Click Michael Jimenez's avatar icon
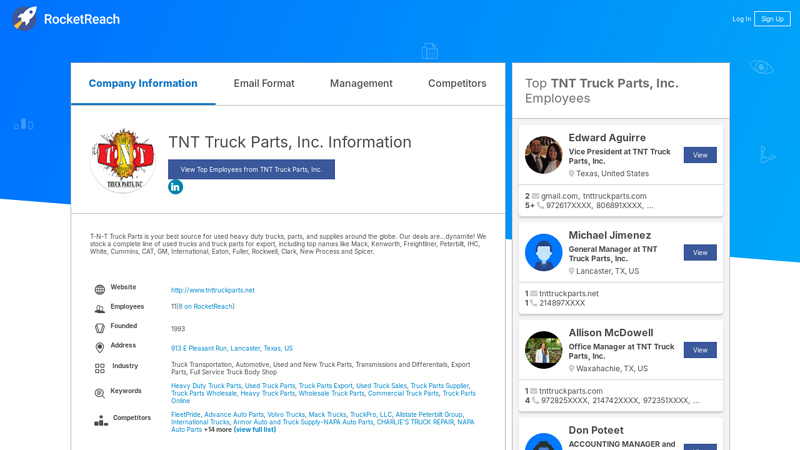This screenshot has width=800, height=450. (x=543, y=253)
